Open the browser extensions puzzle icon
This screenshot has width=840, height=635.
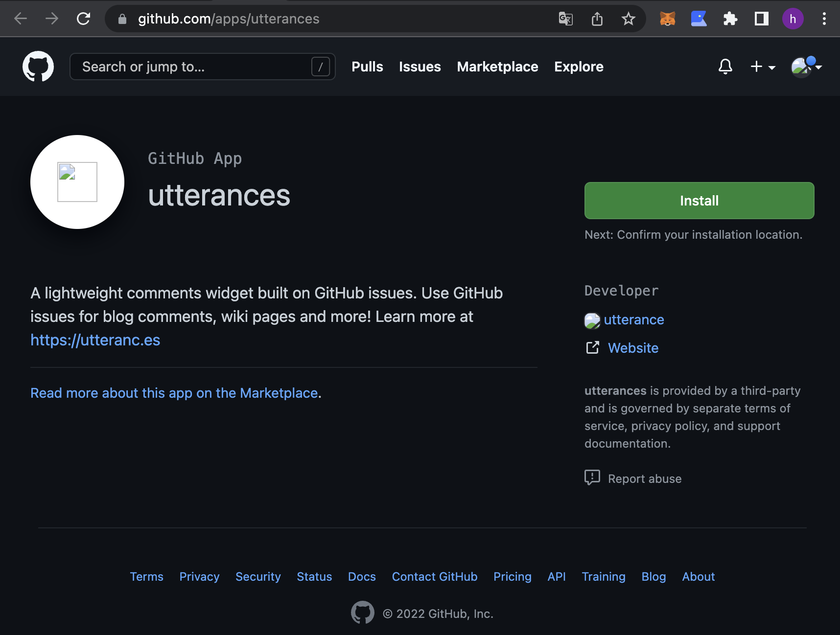pos(730,19)
